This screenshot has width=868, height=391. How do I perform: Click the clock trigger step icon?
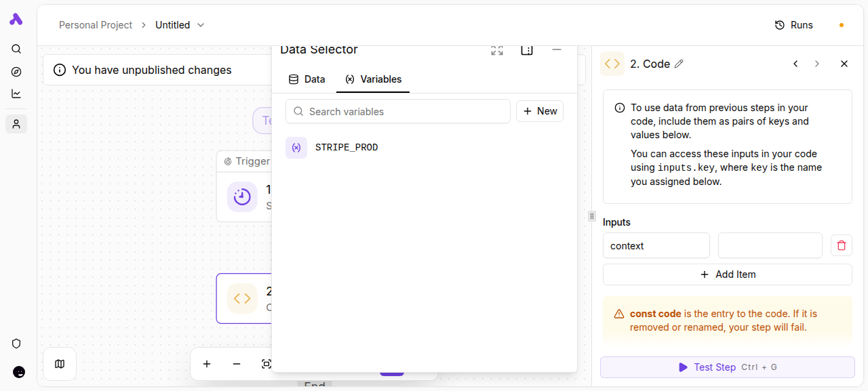tap(242, 197)
